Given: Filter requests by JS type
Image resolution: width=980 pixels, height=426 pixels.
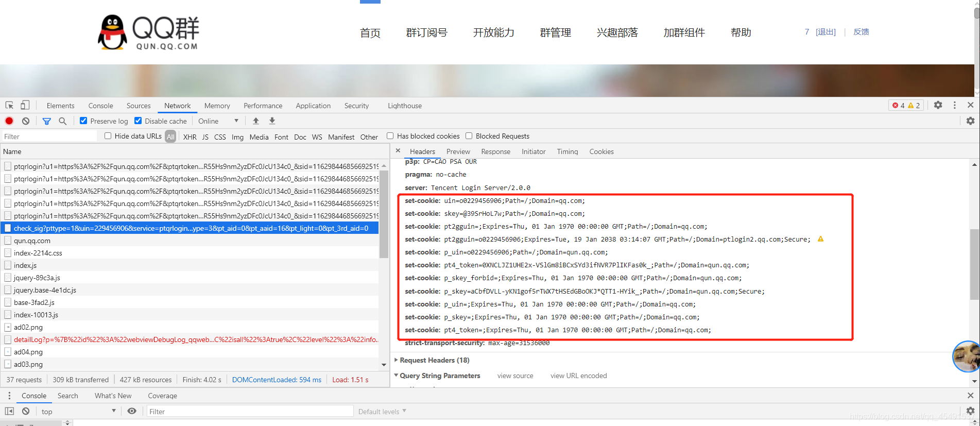Looking at the screenshot, I should click(x=205, y=137).
